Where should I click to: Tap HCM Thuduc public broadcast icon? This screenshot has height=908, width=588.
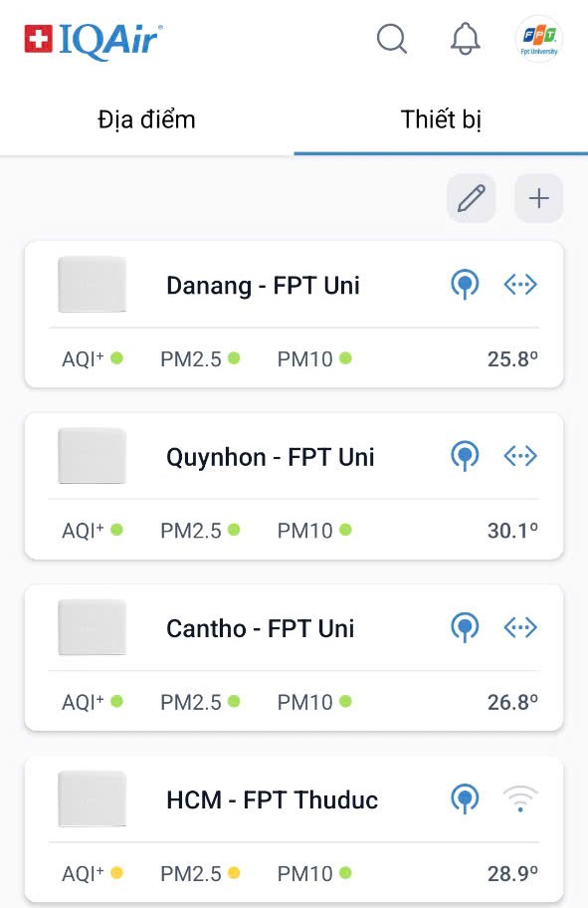click(465, 798)
